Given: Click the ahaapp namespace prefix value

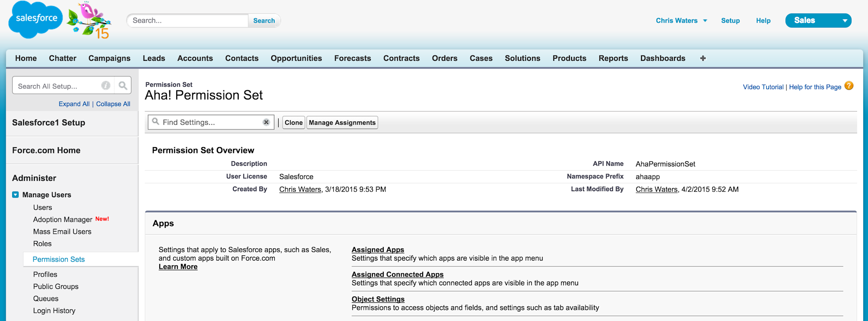Looking at the screenshot, I should [648, 177].
